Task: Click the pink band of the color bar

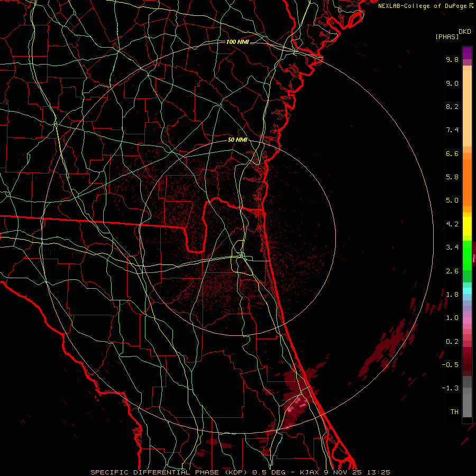Action: click(x=467, y=321)
